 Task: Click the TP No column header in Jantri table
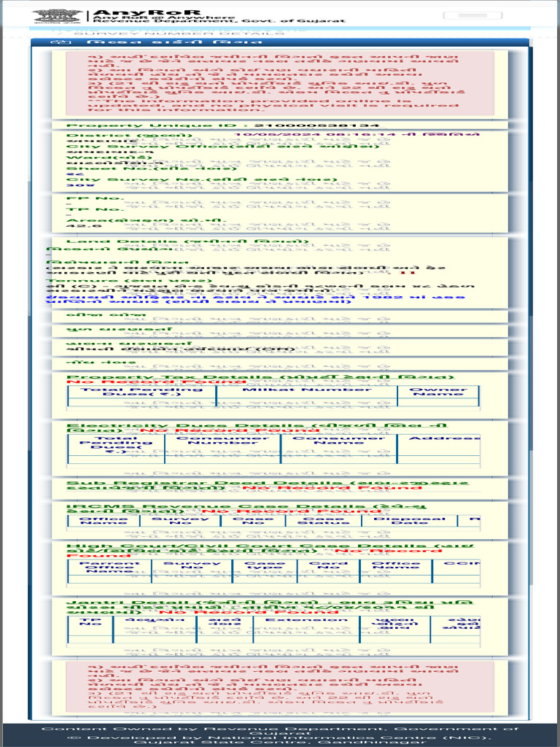[90, 622]
